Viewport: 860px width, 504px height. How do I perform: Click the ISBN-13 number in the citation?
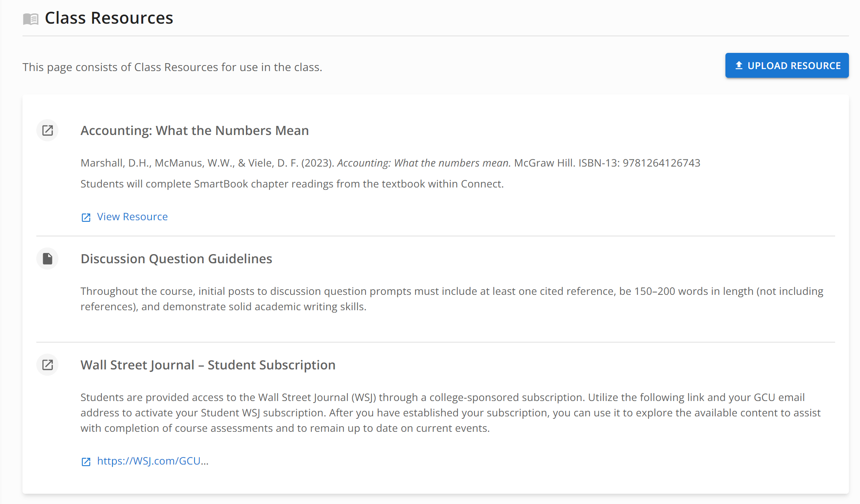point(661,163)
